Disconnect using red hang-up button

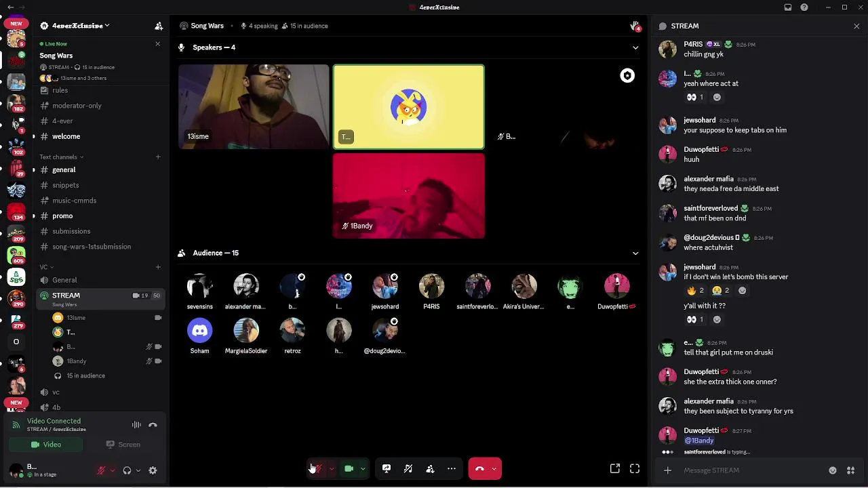[x=479, y=468]
